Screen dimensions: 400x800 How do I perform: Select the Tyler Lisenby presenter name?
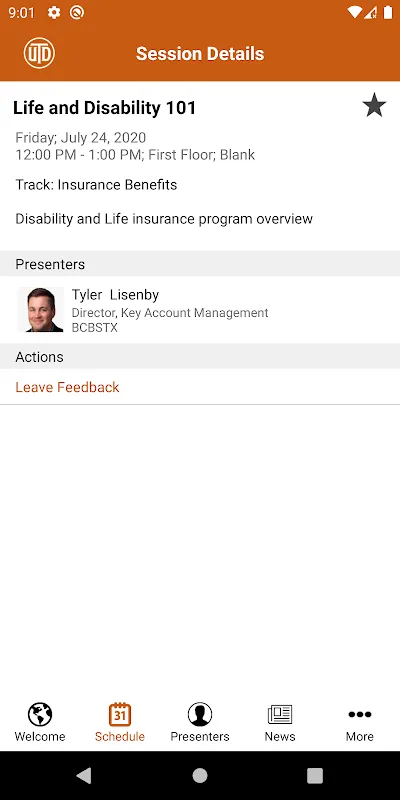pos(115,295)
